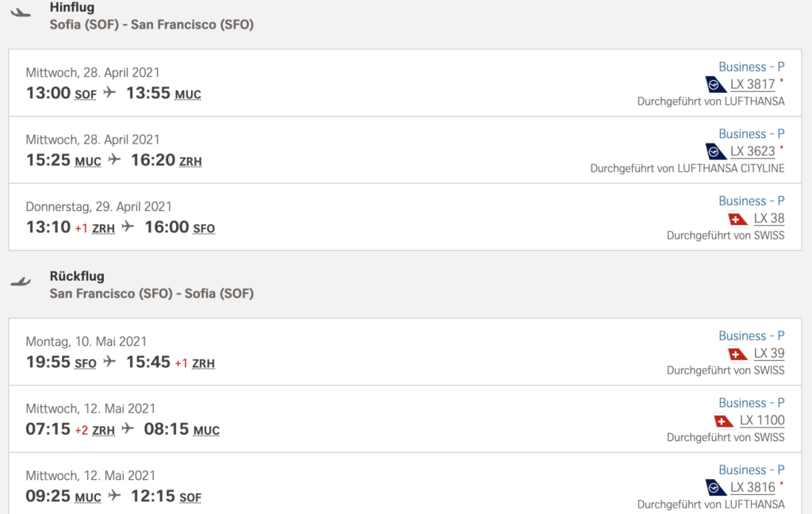Click the plane icon in the 13:00 SOF row
The width and height of the screenshot is (812, 514).
pos(109,93)
